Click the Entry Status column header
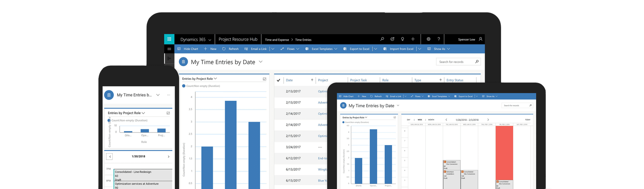 (455, 80)
